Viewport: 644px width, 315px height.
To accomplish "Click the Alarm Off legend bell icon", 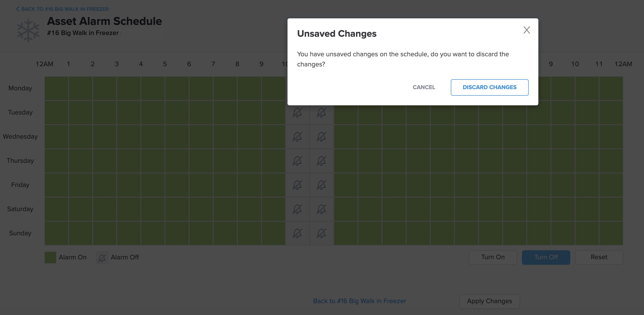I will tap(102, 258).
